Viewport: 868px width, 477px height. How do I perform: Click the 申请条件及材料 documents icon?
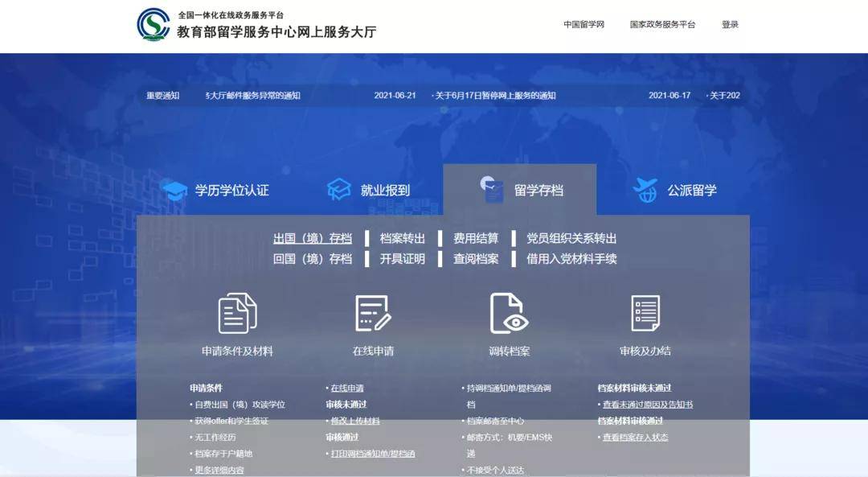(x=237, y=313)
